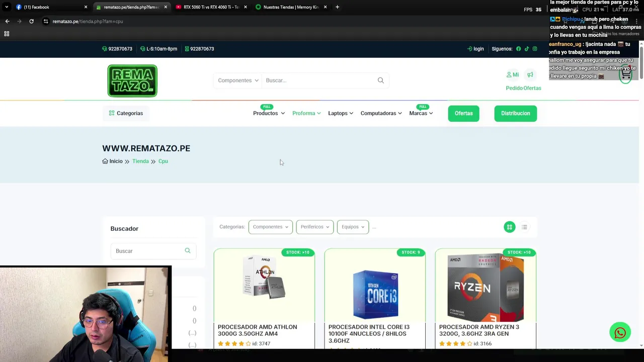The width and height of the screenshot is (644, 362).
Task: Open the WhatsApp chat floating button
Action: point(620,333)
